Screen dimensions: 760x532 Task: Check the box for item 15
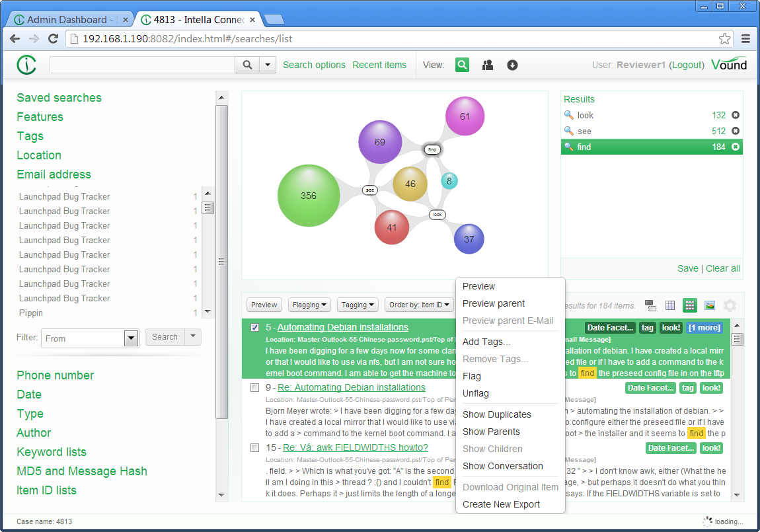click(x=254, y=448)
